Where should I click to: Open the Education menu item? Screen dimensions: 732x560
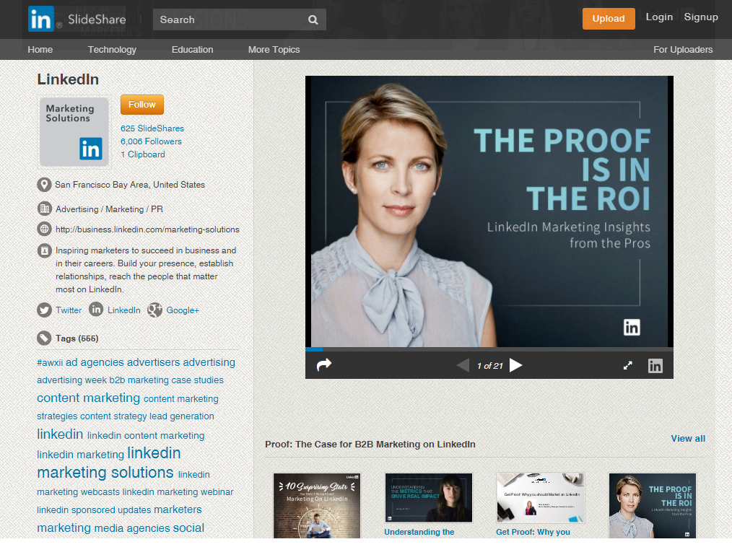pyautogui.click(x=192, y=50)
